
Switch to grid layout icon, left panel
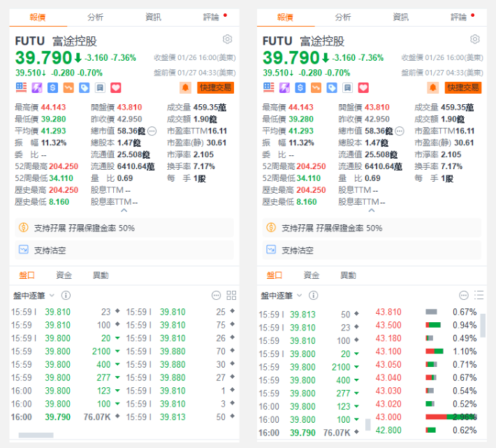[x=231, y=296]
